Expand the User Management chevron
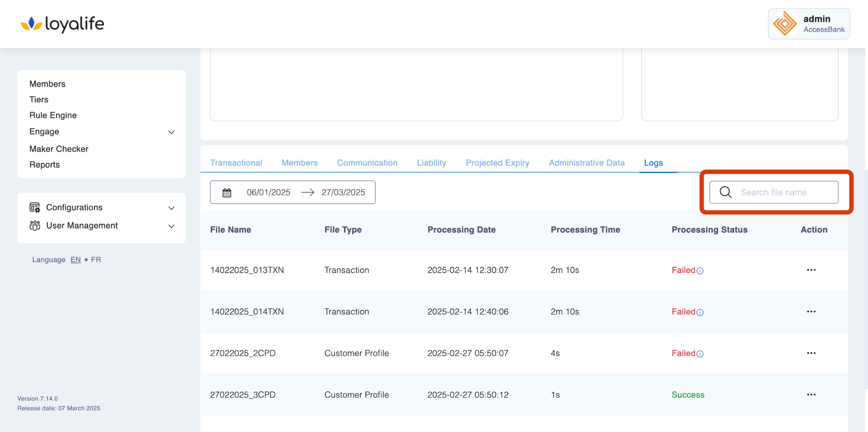The width and height of the screenshot is (868, 432). pos(171,226)
